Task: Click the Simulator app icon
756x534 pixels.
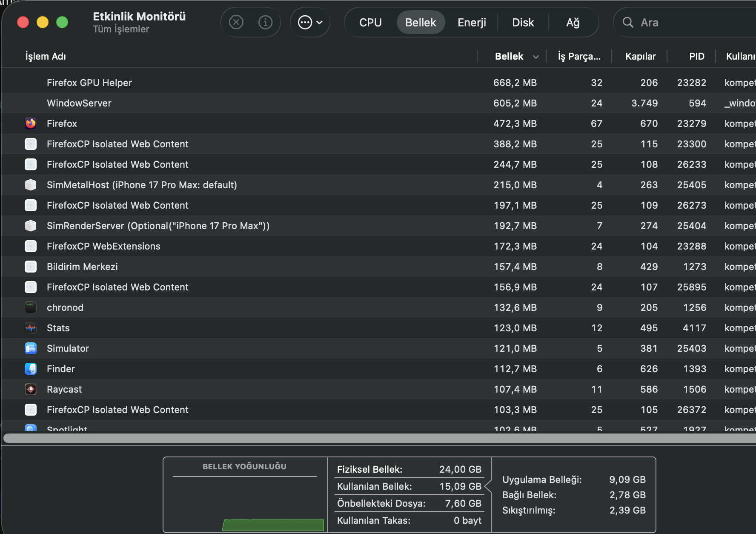Action: 31,348
